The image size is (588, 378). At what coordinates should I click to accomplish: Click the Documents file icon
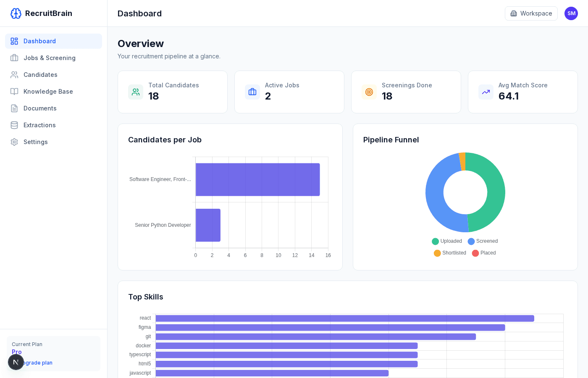point(14,108)
